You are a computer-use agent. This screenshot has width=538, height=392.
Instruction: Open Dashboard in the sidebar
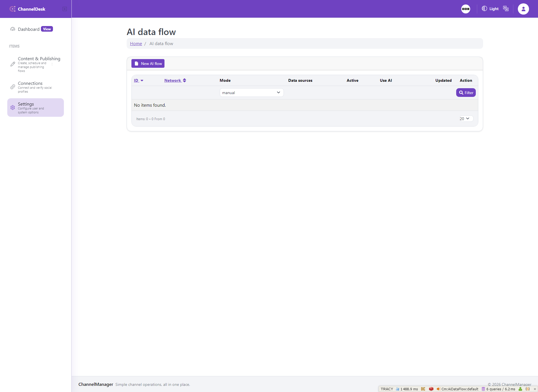(29, 29)
